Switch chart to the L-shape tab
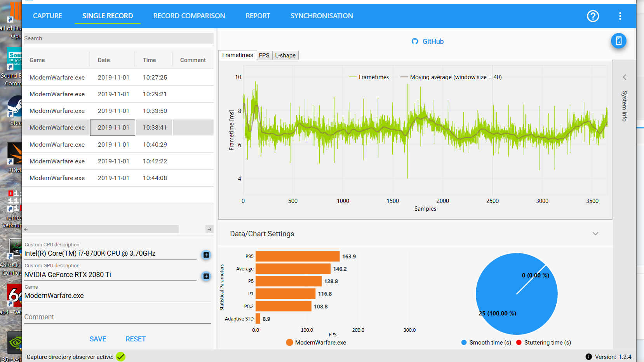 (285, 55)
